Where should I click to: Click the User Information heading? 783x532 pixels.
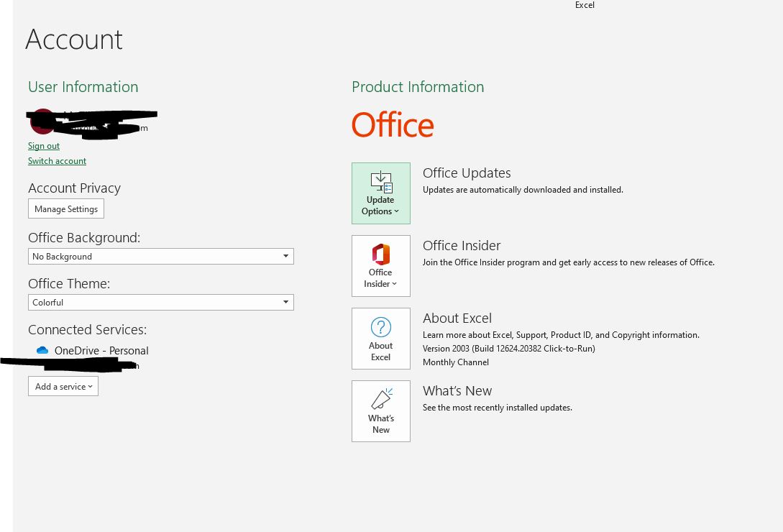[83, 87]
